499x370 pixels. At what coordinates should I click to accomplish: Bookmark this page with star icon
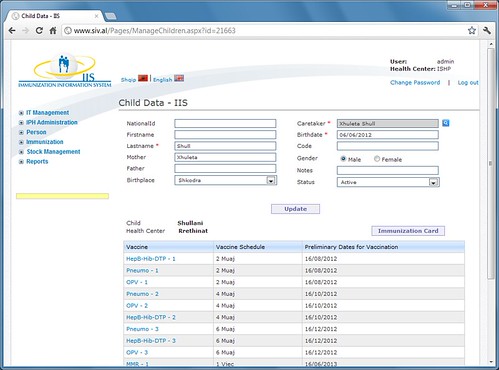471,31
